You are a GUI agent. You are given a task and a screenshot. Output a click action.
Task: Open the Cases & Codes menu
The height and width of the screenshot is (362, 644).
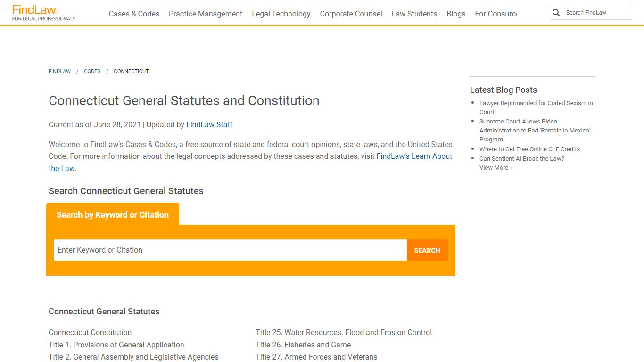pos(134,14)
